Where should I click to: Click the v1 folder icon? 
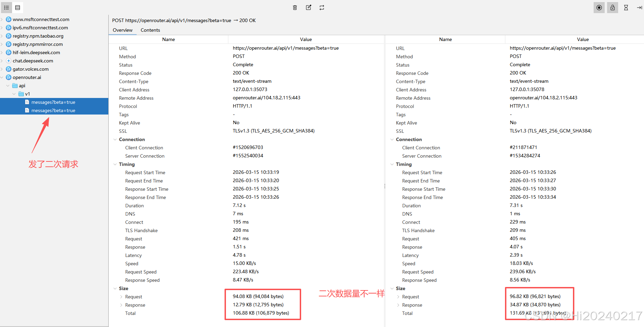point(21,94)
